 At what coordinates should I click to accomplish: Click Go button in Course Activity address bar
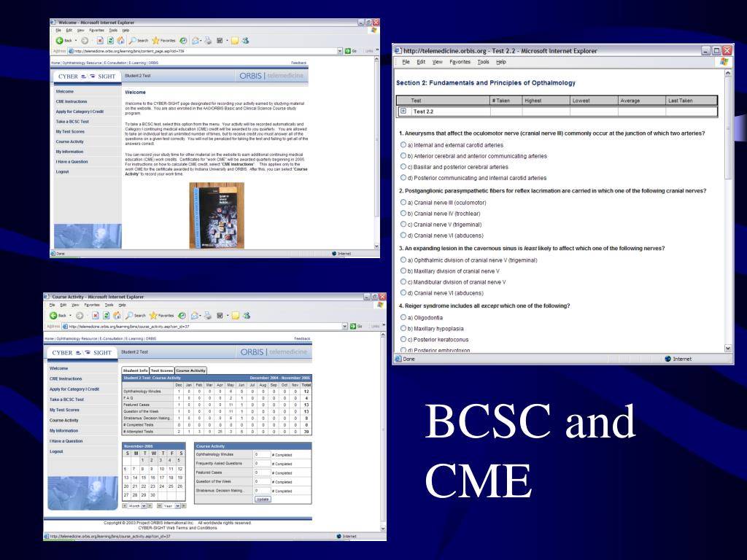(x=356, y=327)
